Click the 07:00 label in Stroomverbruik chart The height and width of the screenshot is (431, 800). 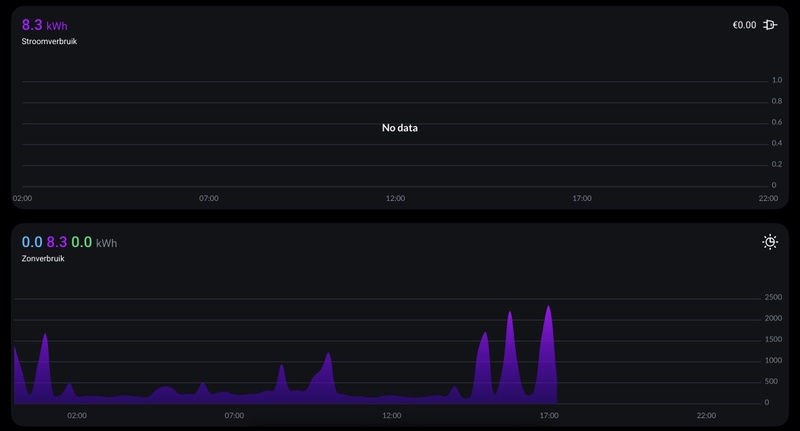(209, 198)
